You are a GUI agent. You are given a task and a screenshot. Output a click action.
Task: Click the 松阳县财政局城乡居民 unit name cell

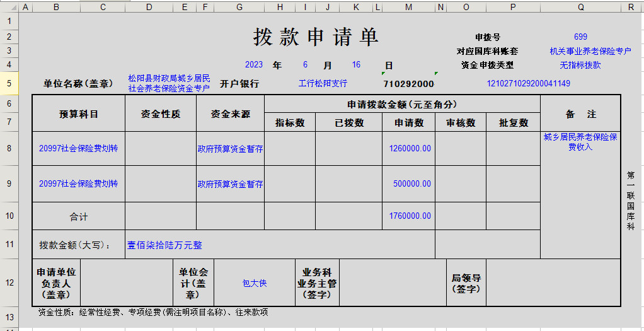point(169,83)
